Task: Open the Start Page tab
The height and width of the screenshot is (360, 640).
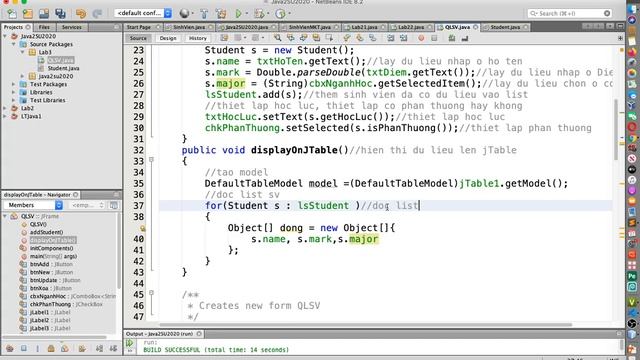Action: coord(138,27)
